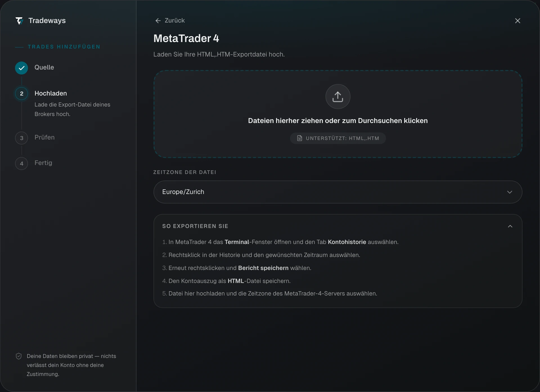Open the Europe/Zurich timezone dropdown
The height and width of the screenshot is (392, 540).
tap(338, 192)
